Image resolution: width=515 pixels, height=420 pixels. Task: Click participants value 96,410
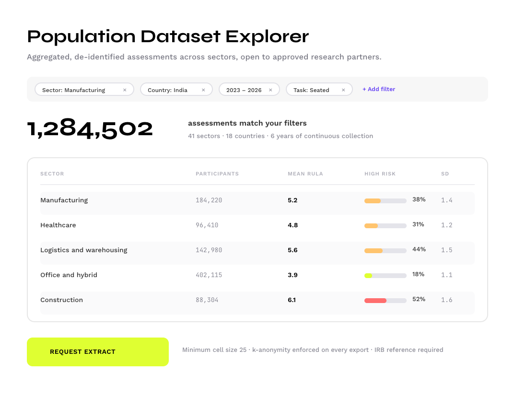click(x=207, y=225)
